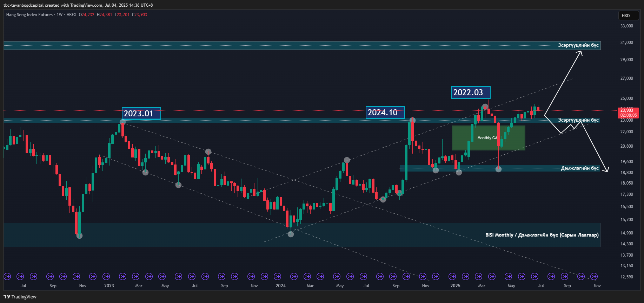Click the 2022.03 date label box

[471, 92]
